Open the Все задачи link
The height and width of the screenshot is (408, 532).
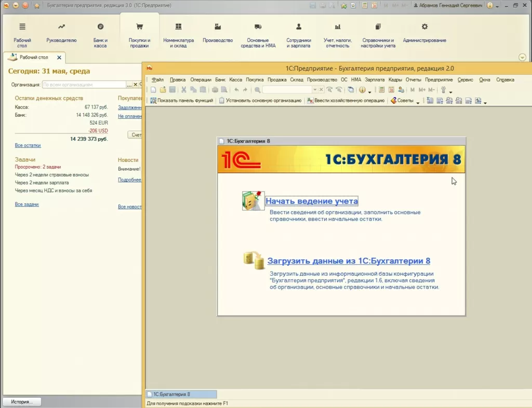click(x=27, y=204)
